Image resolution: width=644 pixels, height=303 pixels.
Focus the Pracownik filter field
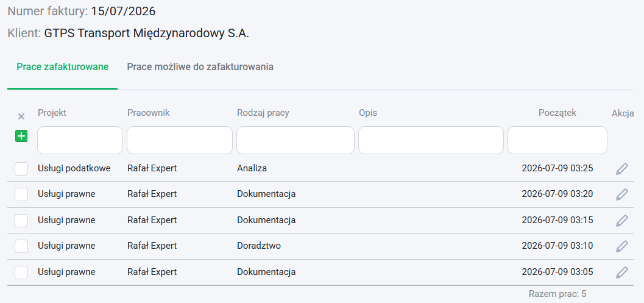click(180, 140)
